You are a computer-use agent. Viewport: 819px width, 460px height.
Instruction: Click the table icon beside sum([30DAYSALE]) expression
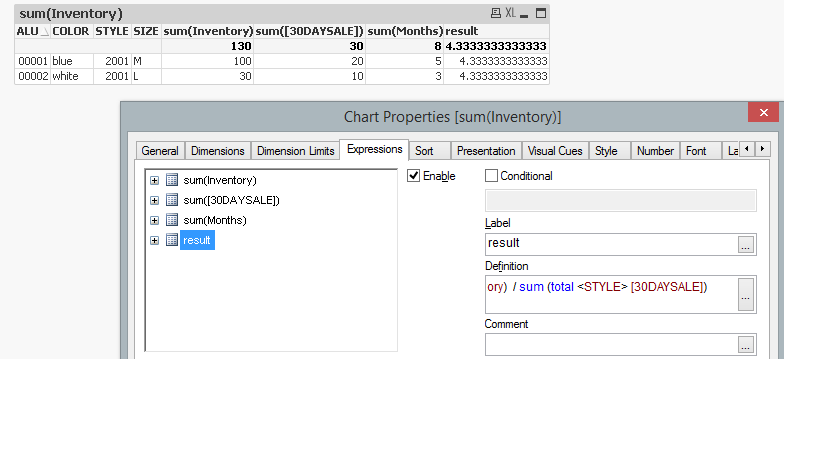tap(172, 200)
